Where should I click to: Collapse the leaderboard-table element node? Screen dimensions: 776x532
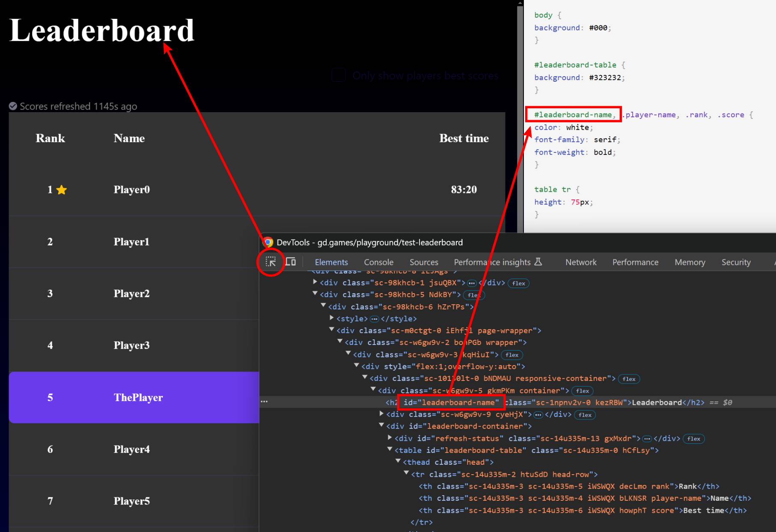pos(390,449)
